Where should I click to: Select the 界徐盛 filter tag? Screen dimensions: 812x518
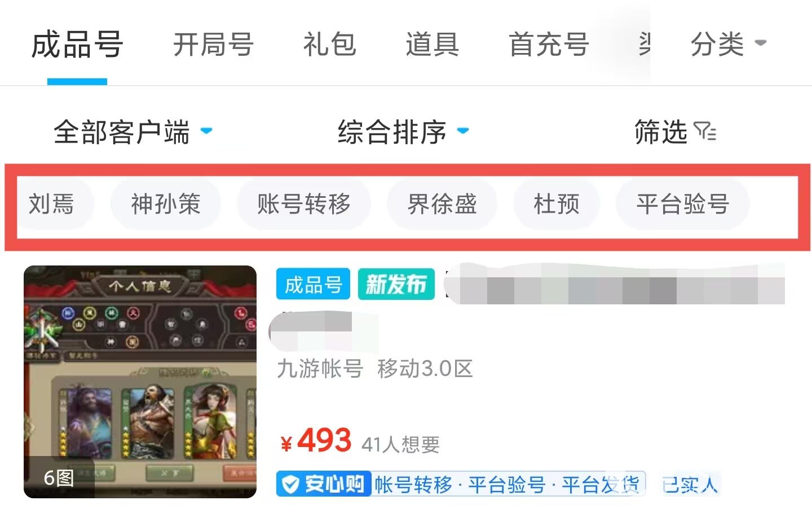[x=442, y=204]
